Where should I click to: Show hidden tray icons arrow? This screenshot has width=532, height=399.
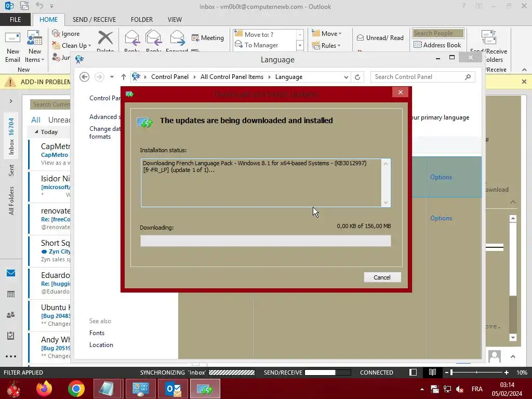click(x=422, y=389)
